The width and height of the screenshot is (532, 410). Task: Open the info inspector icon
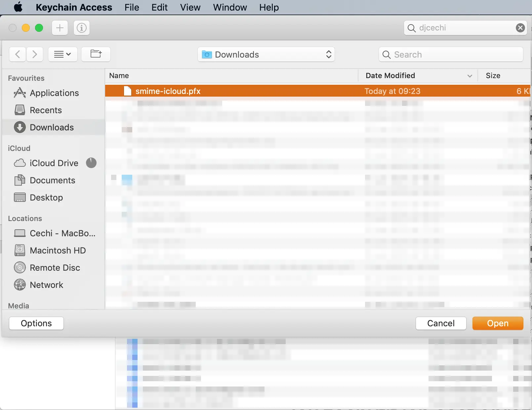[x=82, y=28]
